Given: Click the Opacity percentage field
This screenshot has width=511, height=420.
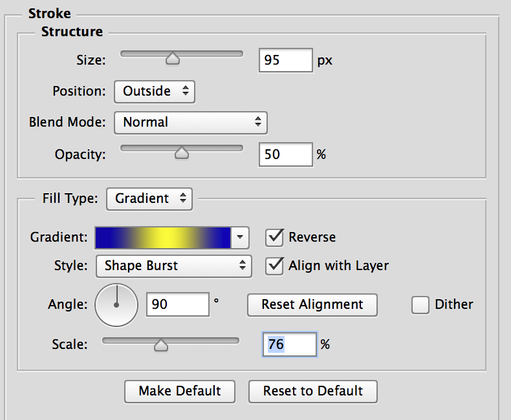Looking at the screenshot, I should pyautogui.click(x=286, y=154).
